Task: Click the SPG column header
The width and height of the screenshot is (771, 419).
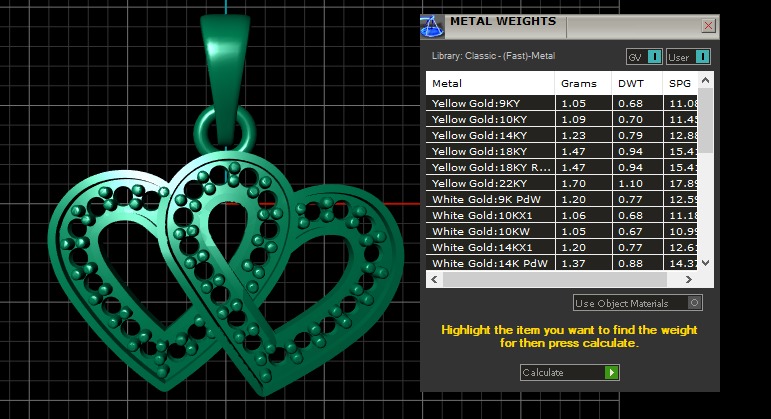Action: (680, 84)
